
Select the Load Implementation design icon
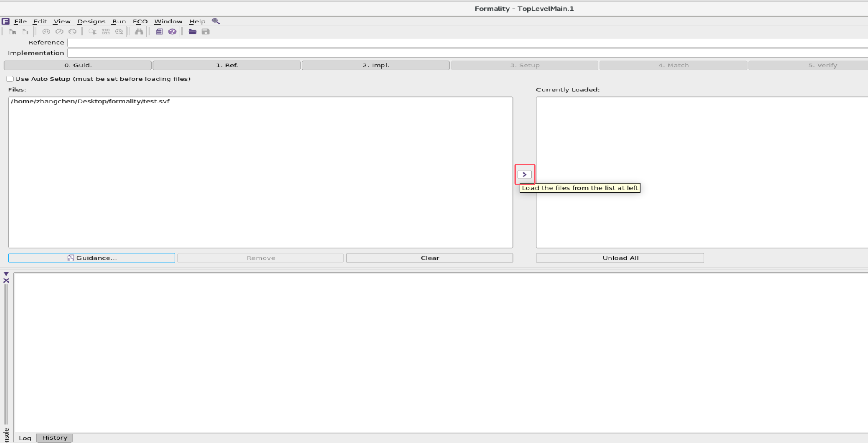coord(25,32)
